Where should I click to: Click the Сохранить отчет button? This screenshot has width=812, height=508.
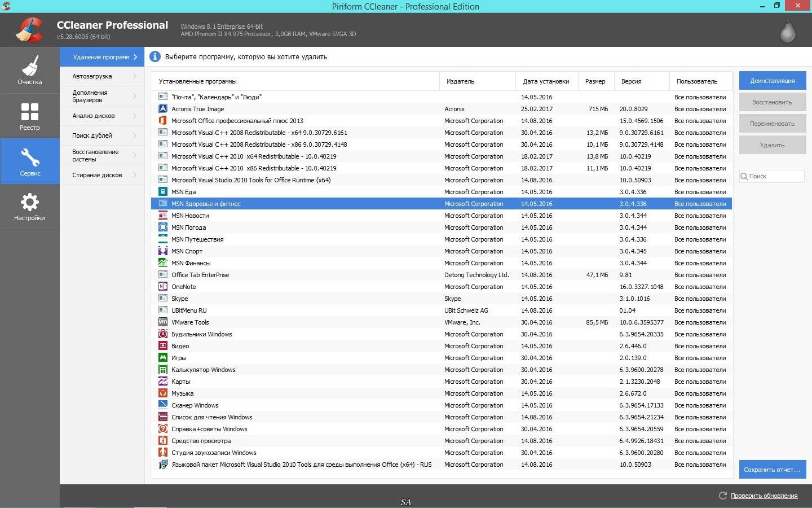pos(773,470)
